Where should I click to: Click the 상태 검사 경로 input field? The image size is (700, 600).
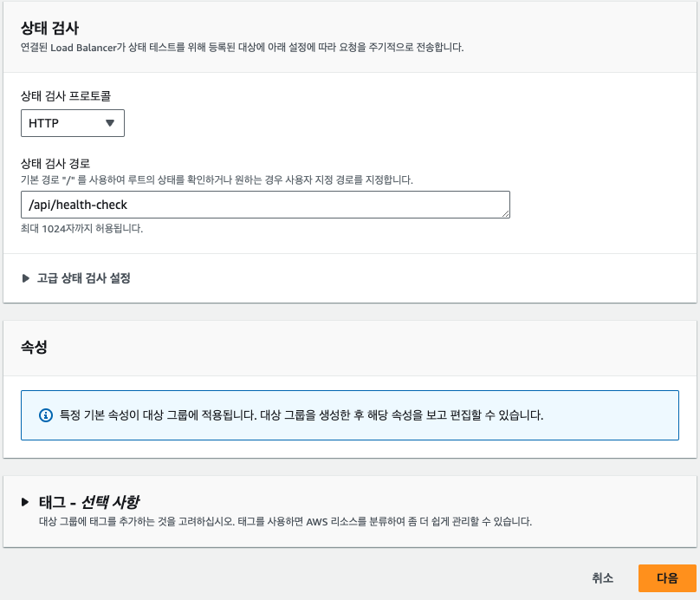click(x=265, y=205)
